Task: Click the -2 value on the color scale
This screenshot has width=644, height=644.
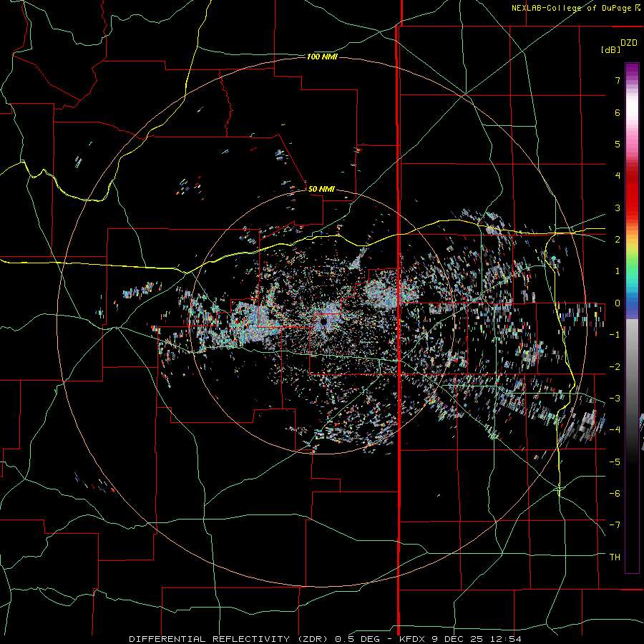Action: pos(615,367)
